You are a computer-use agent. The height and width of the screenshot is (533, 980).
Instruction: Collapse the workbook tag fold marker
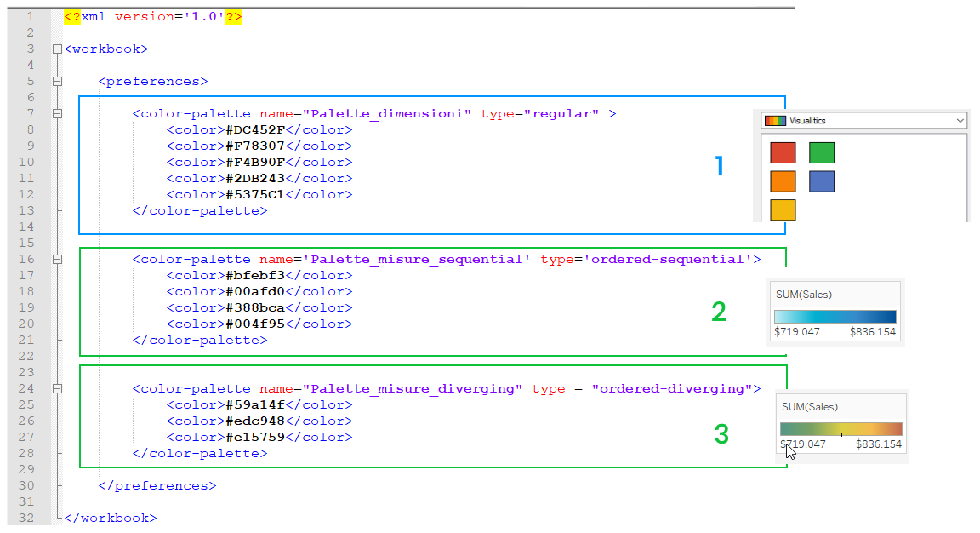(x=57, y=49)
